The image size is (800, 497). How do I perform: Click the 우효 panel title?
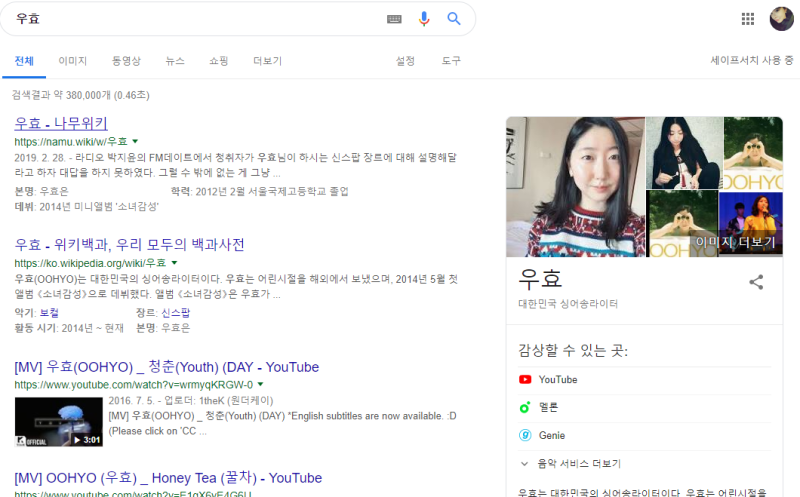coord(540,279)
